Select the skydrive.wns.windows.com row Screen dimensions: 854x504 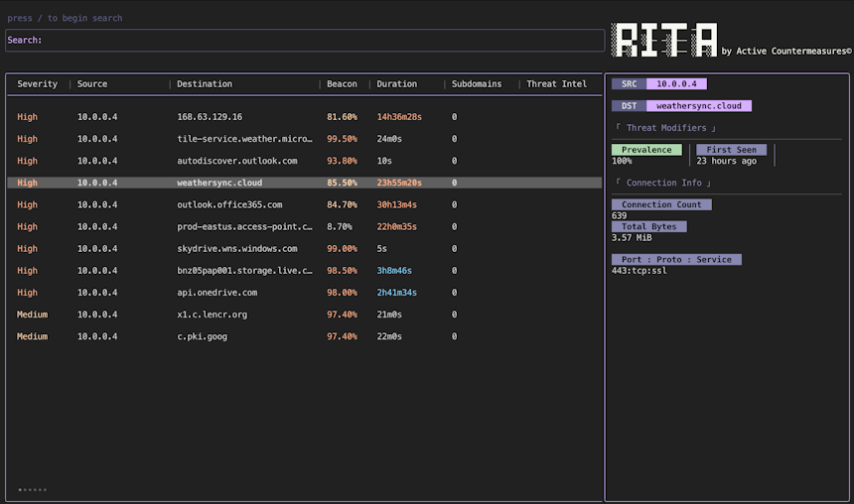coord(305,249)
